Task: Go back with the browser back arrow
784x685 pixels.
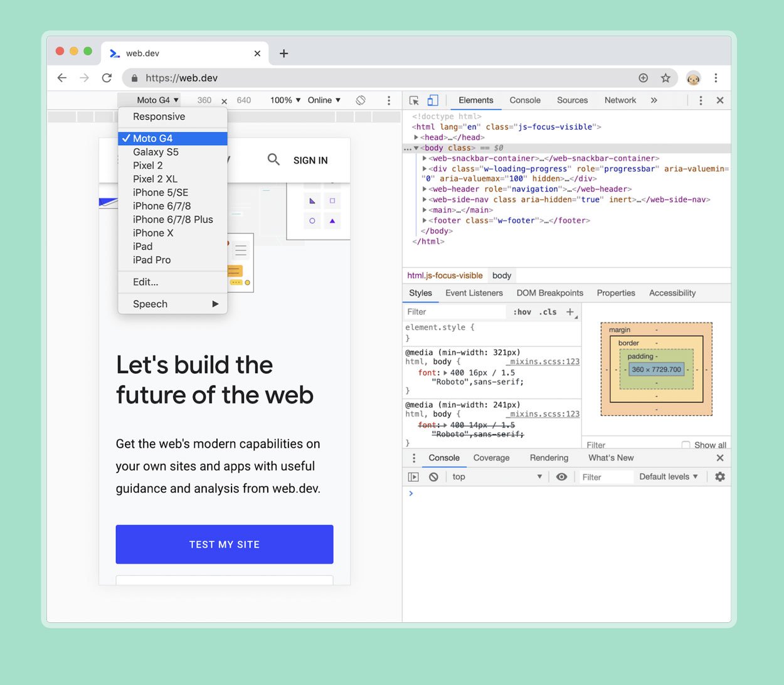Action: (61, 78)
